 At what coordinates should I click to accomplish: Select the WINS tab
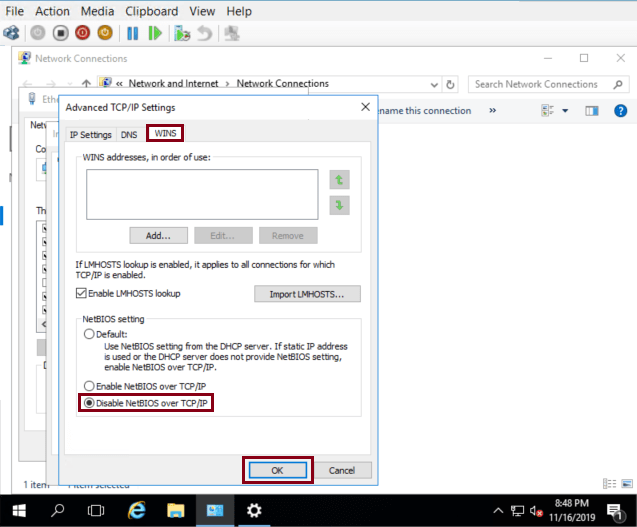pyautogui.click(x=165, y=133)
